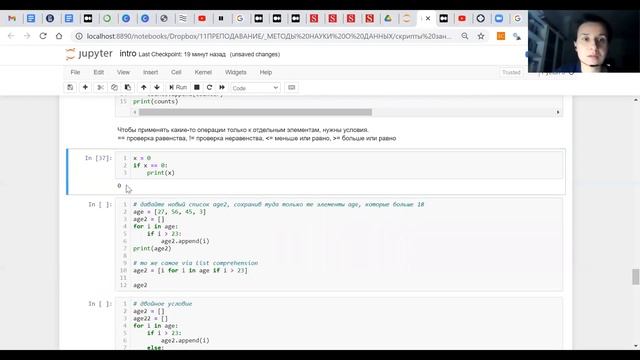Click the 'age22 = []' code line
This screenshot has width=640, height=360.
(x=150, y=318)
